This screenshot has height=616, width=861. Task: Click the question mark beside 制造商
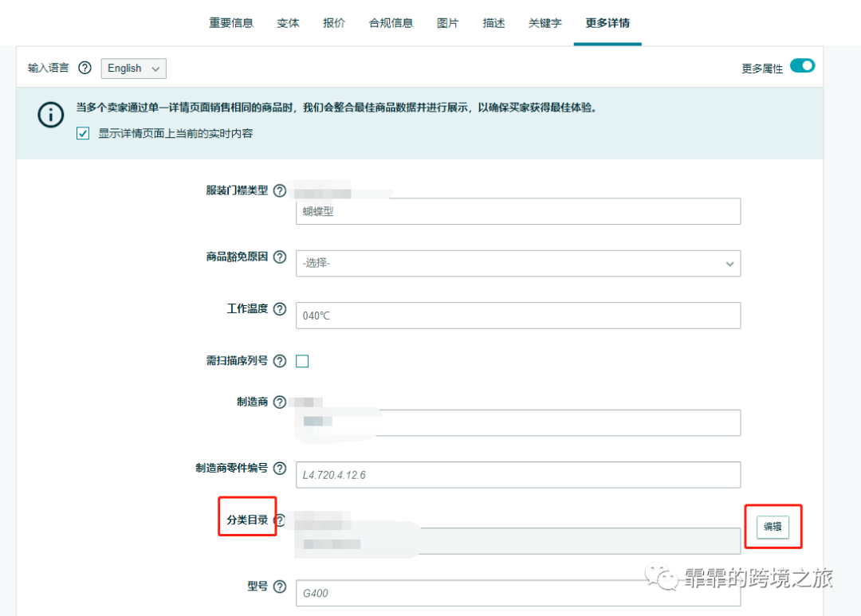point(279,402)
